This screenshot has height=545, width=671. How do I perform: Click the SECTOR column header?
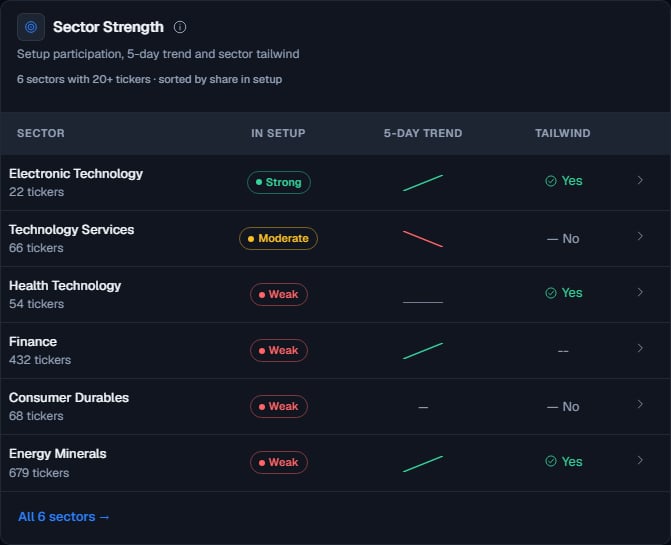[x=41, y=133]
